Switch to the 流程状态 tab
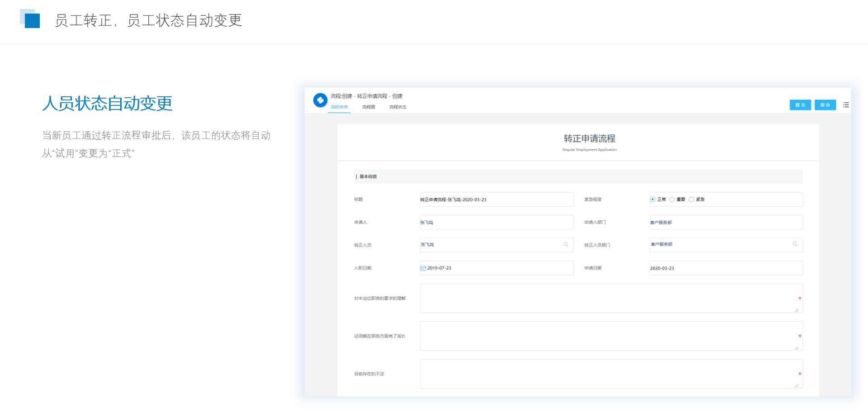This screenshot has height=418, width=868. pos(398,107)
